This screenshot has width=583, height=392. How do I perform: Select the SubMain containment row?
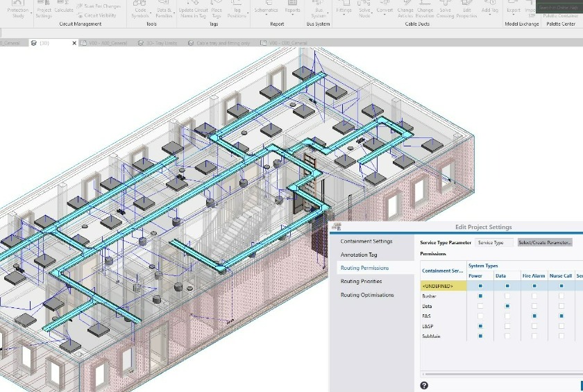coord(443,336)
